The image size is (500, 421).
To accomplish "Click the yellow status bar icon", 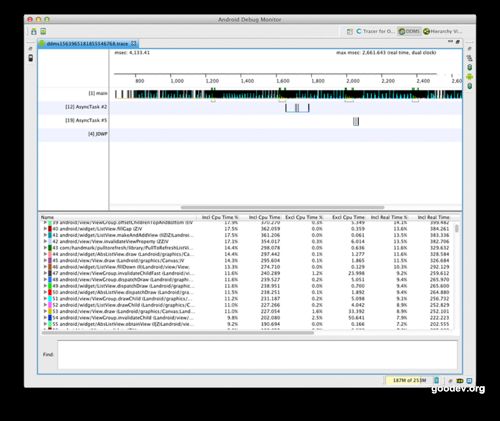I will click(x=460, y=381).
